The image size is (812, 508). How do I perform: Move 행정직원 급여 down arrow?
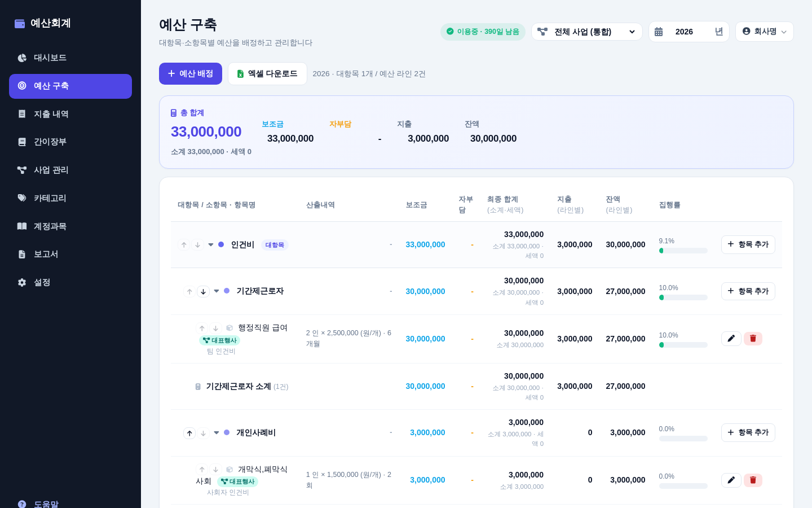click(215, 328)
